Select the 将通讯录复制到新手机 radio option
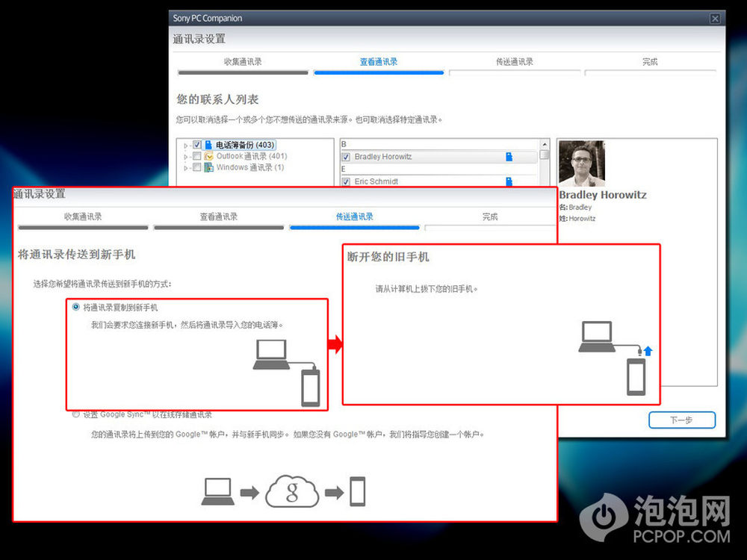Image resolution: width=747 pixels, height=560 pixels. (75, 307)
